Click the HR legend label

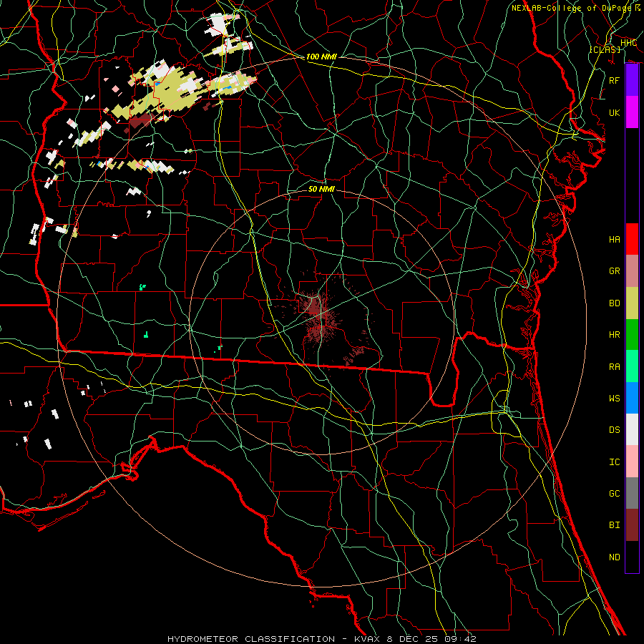tap(614, 335)
